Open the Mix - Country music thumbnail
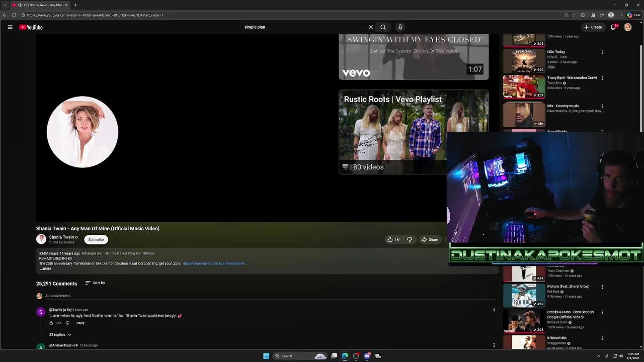The image size is (644, 362). coord(524,115)
